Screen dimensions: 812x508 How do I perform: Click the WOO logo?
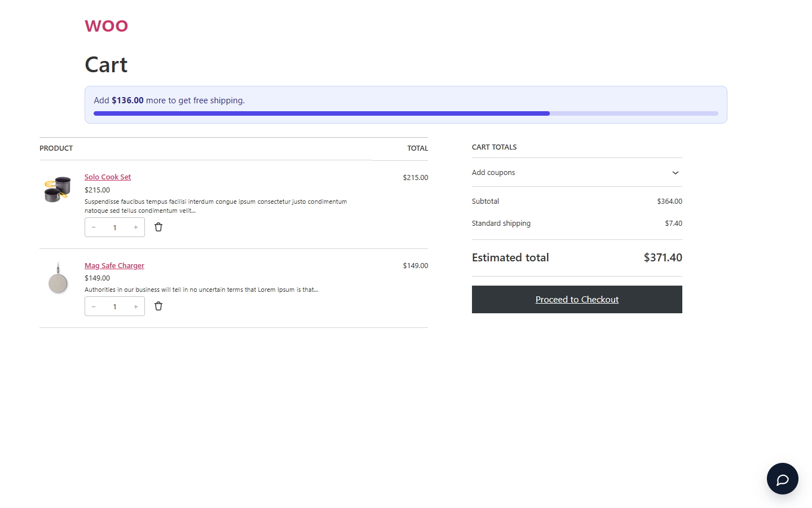[107, 26]
